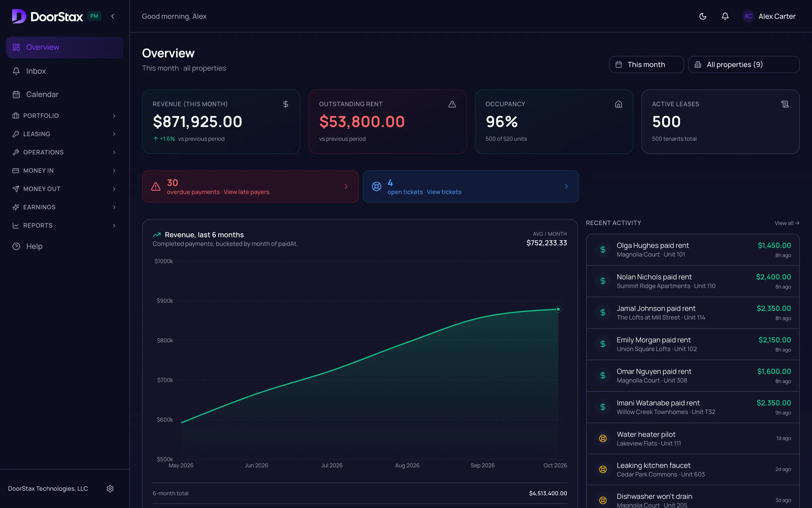Click the PM badge next to logo

(94, 16)
